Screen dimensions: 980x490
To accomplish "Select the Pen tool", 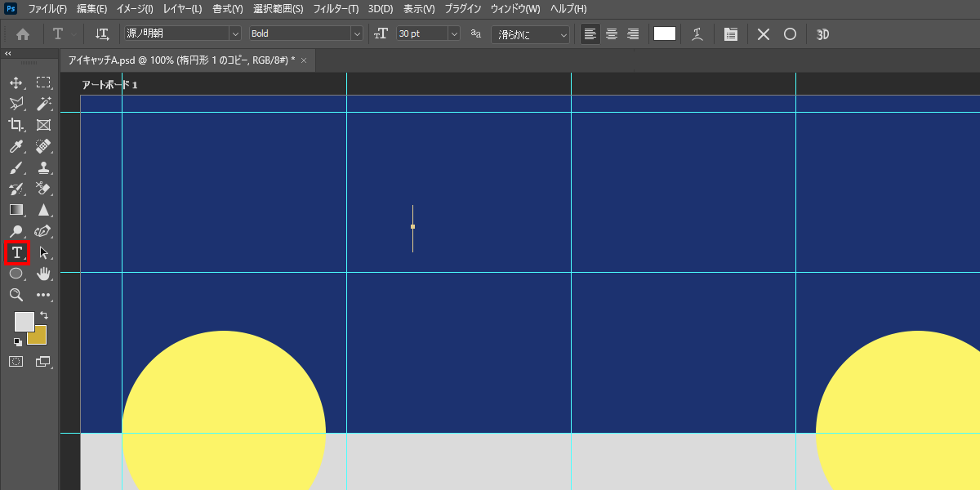I will click(43, 231).
